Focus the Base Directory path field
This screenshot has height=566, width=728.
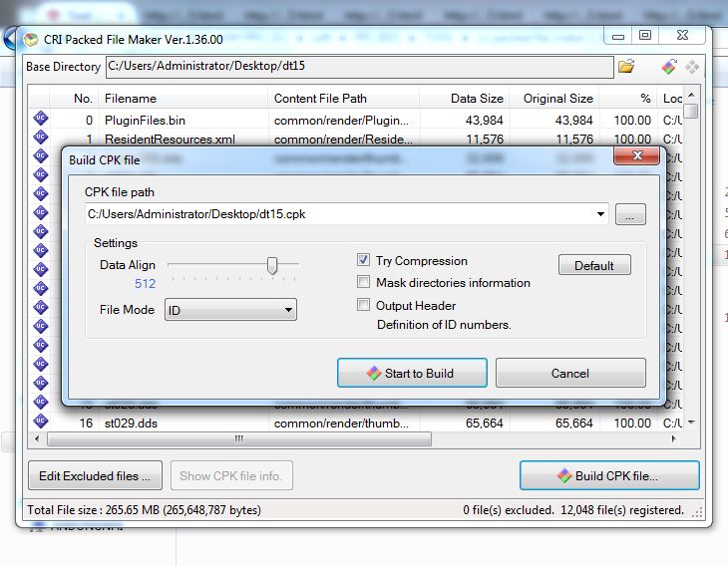tap(359, 67)
